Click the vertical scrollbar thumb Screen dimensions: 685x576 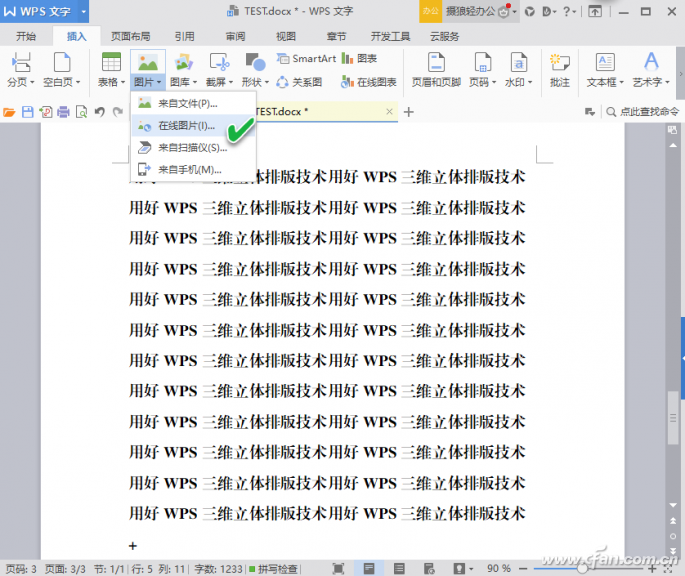point(673,419)
